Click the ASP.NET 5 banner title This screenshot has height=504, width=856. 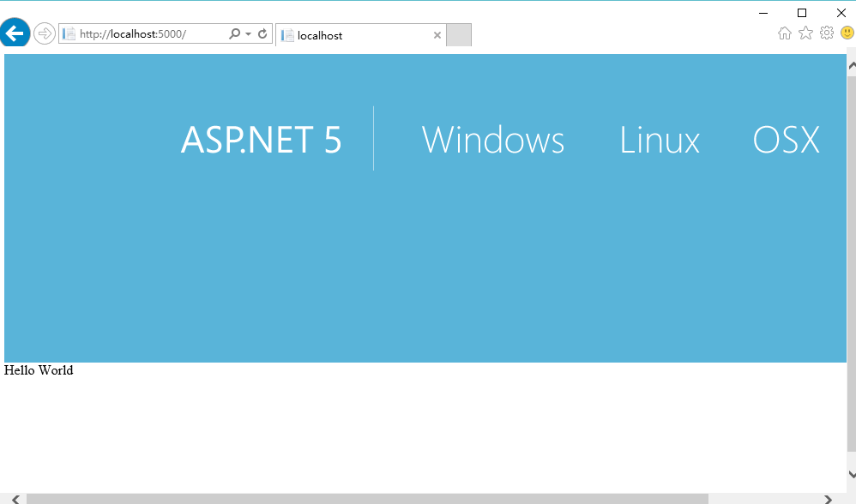pyautogui.click(x=261, y=140)
